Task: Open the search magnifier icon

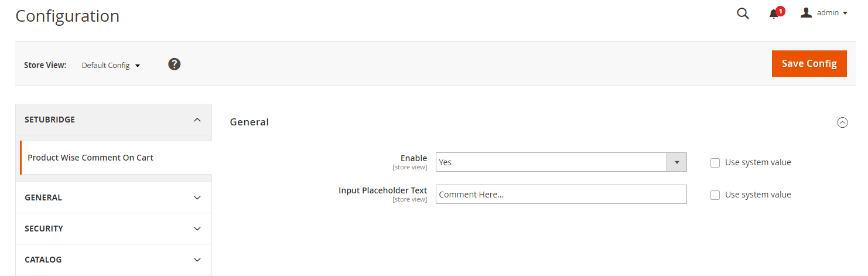Action: (743, 13)
